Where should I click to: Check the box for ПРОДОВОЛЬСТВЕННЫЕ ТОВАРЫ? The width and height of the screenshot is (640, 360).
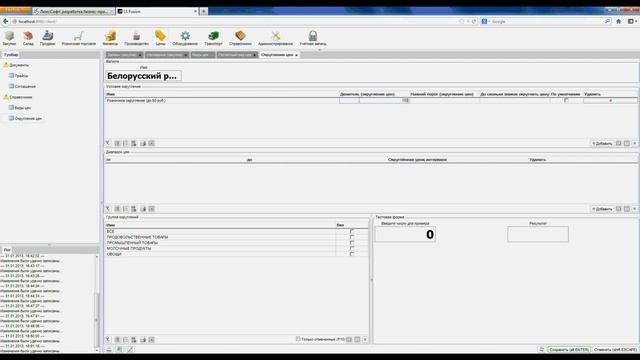click(352, 237)
